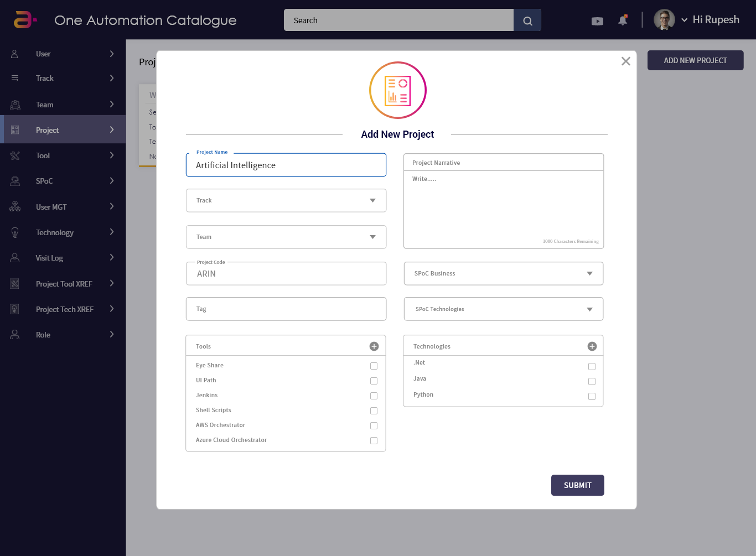Open Technology via the lightbulb icon
The width and height of the screenshot is (756, 556).
15,232
